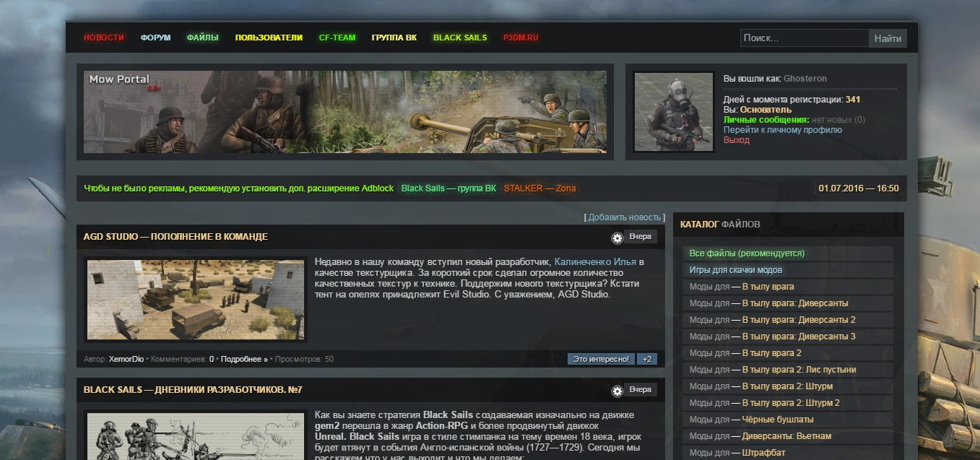Click the Mow Portal banner image
Image resolution: width=980 pixels, height=460 pixels.
345,112
